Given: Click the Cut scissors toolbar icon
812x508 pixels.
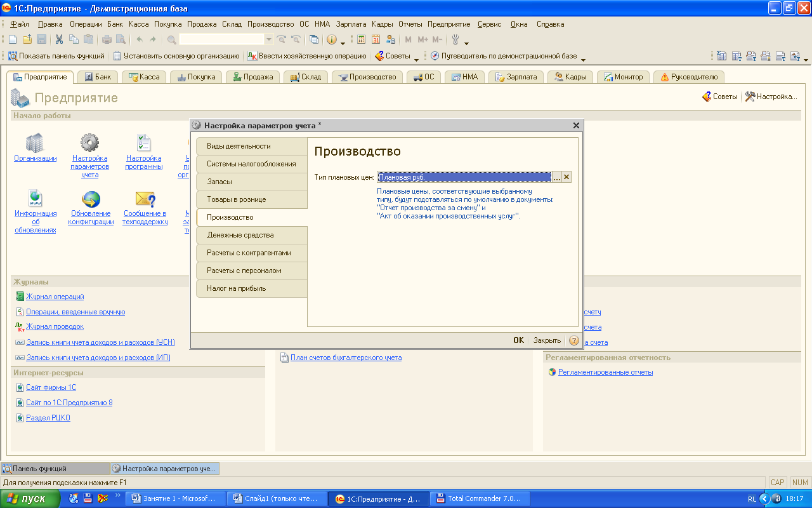Looking at the screenshot, I should 59,39.
